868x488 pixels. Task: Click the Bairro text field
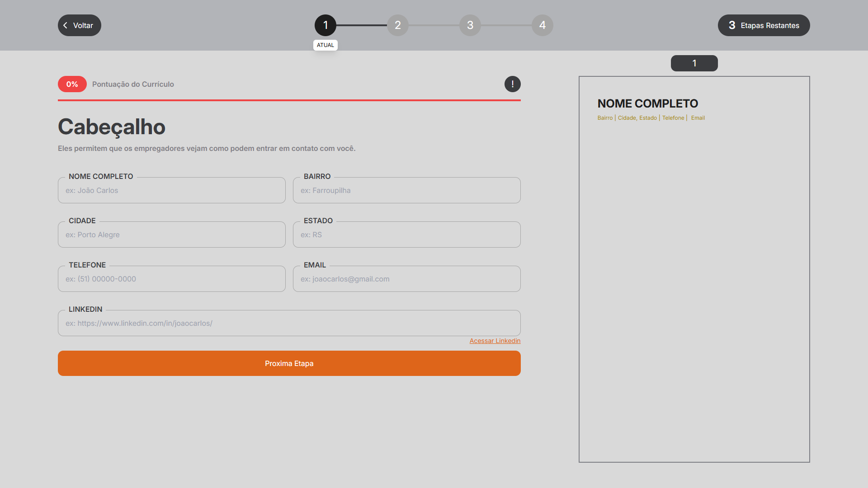coord(407,190)
